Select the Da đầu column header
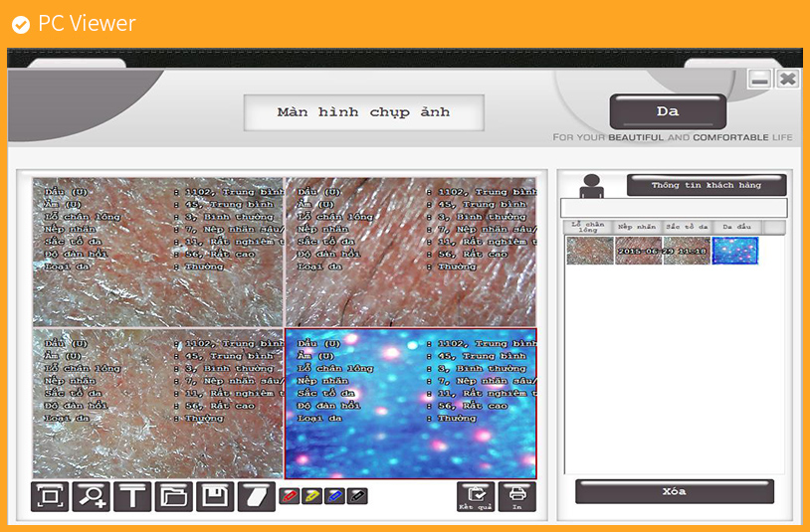 (x=736, y=227)
